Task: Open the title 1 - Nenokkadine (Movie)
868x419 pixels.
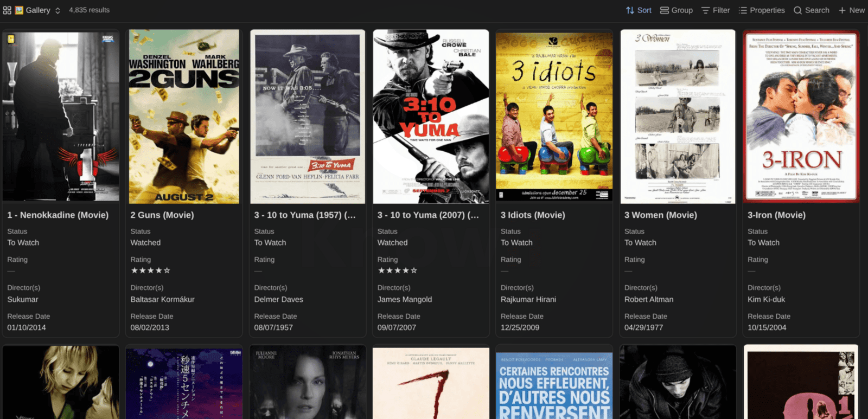Action: [x=58, y=215]
